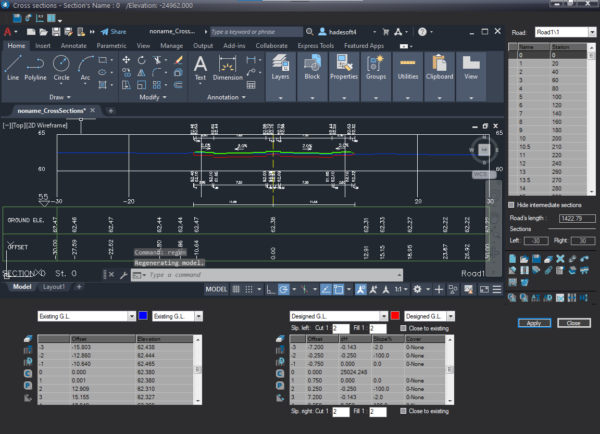600x434 pixels.
Task: Toggle ortho mode in status bar
Action: pyautogui.click(x=271, y=289)
